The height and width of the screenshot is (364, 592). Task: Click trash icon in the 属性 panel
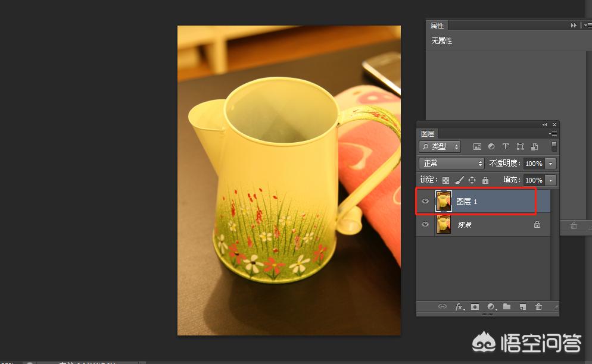point(574,226)
